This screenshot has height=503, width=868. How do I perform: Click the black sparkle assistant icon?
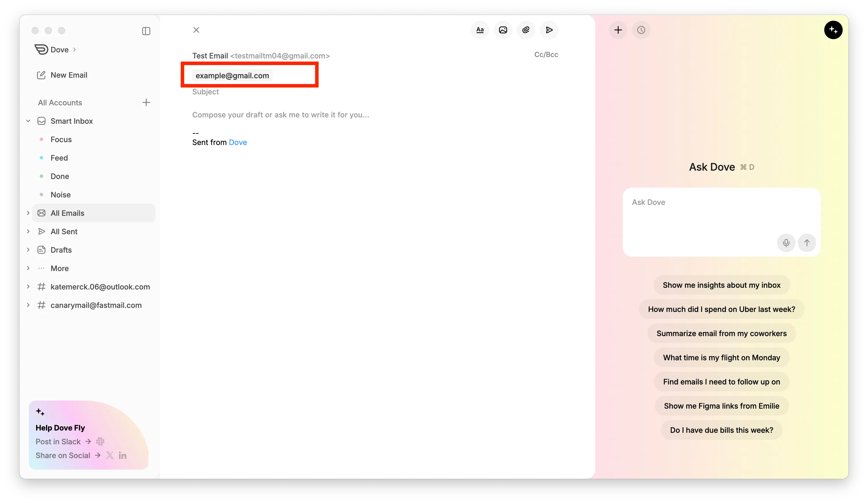pyautogui.click(x=833, y=30)
